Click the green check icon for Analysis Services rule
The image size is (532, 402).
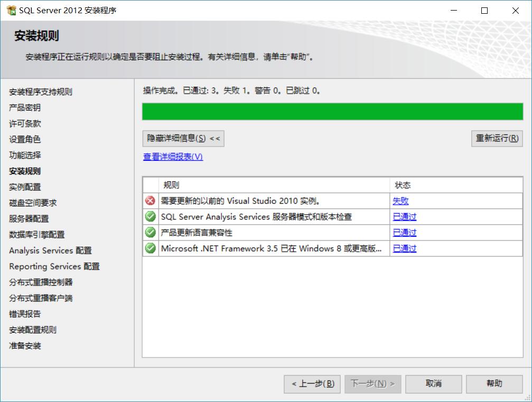(x=151, y=216)
